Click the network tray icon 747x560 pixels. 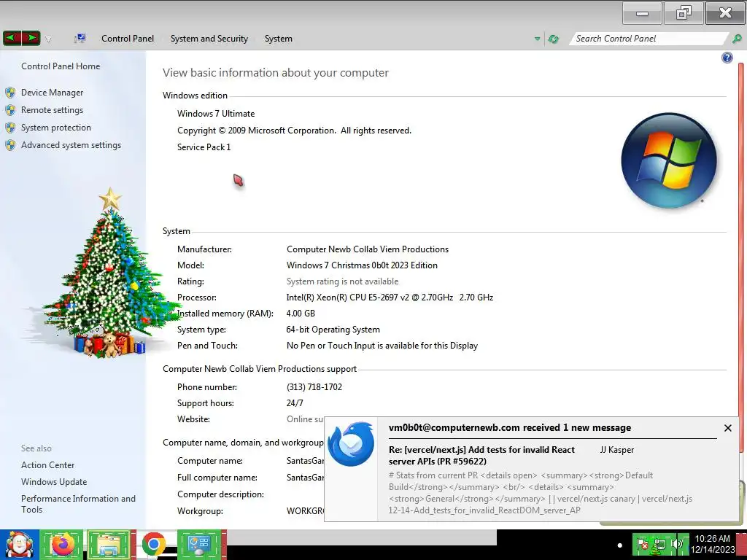(659, 544)
